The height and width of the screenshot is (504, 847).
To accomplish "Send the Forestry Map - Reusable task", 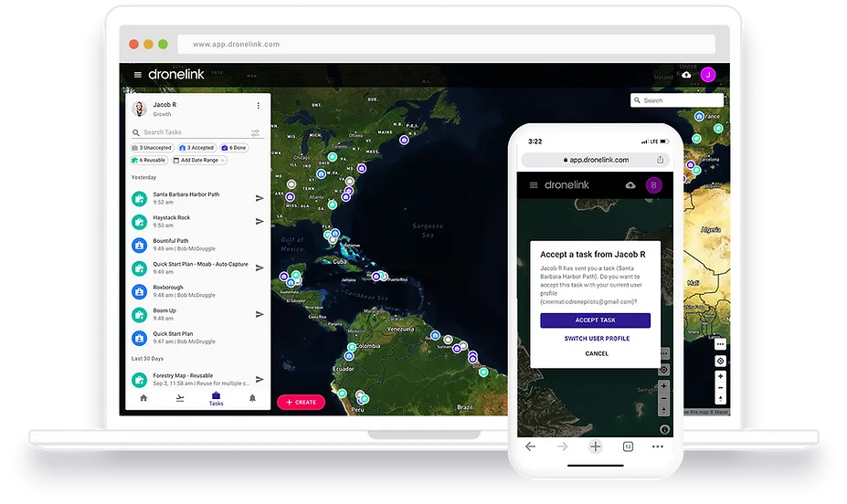I will click(259, 379).
